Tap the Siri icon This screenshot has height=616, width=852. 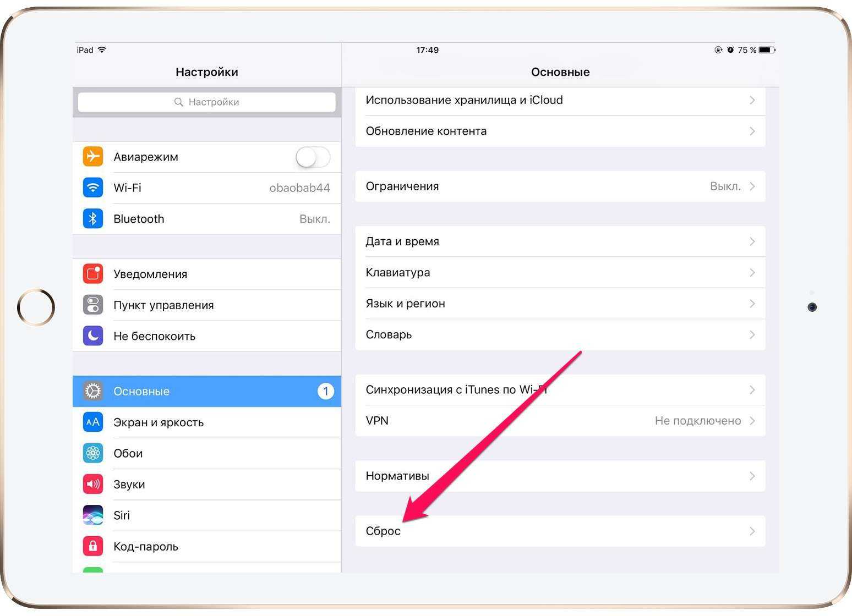coord(93,515)
